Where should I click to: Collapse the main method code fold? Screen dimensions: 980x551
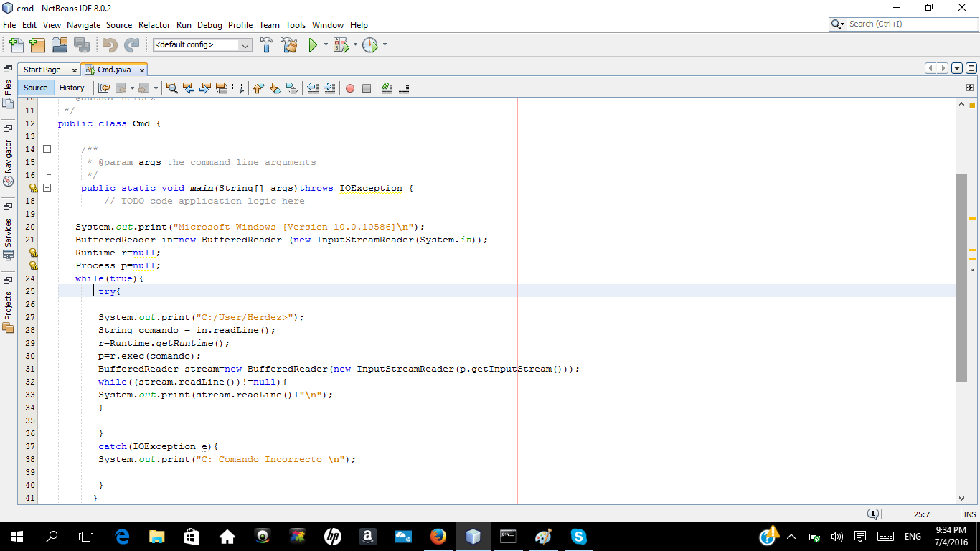coord(47,188)
